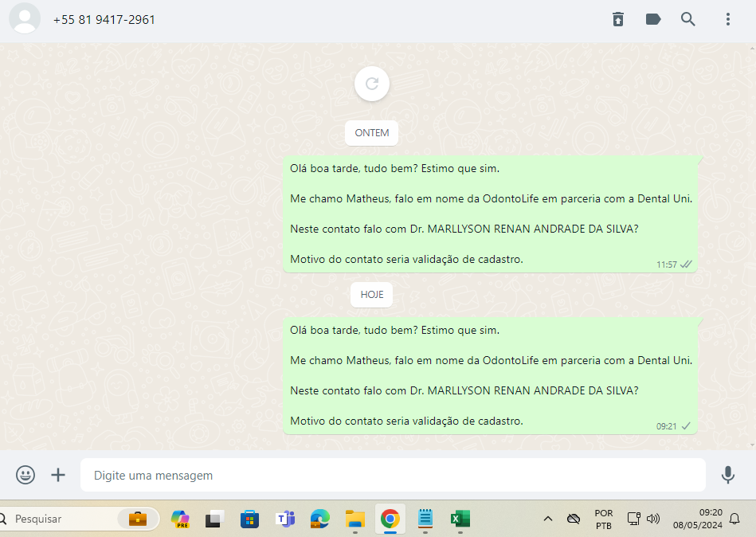Open the three-dot chat menu
The height and width of the screenshot is (537, 756).
point(727,19)
